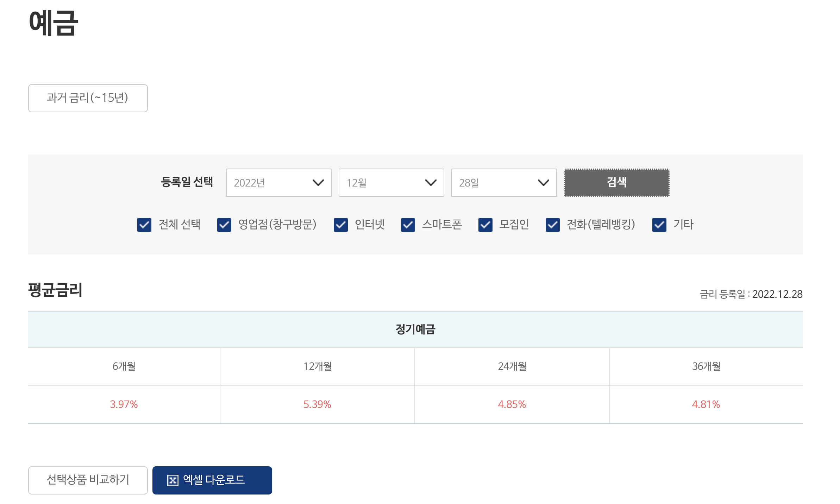
Task: Uncheck the 모집인 option
Action: coord(485,225)
